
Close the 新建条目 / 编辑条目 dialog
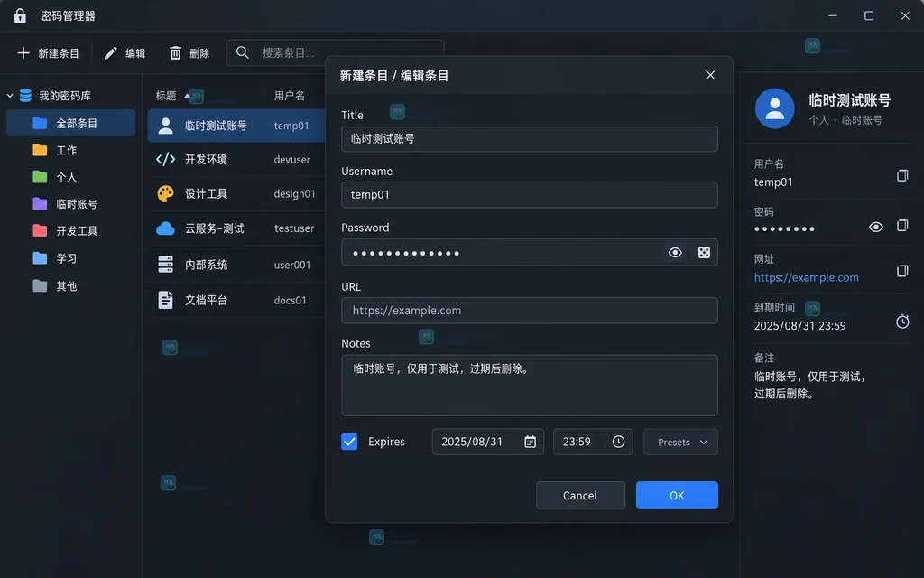pos(710,75)
